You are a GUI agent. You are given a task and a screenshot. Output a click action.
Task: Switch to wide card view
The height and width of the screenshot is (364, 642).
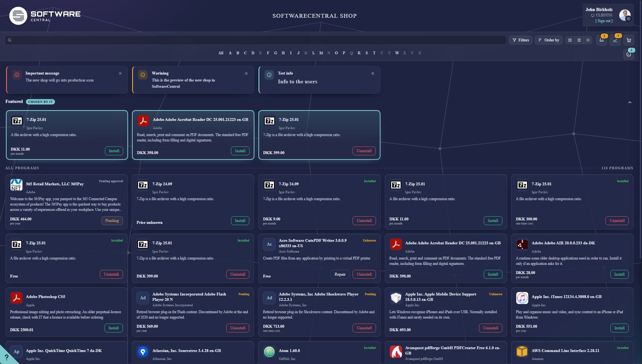pyautogui.click(x=579, y=40)
